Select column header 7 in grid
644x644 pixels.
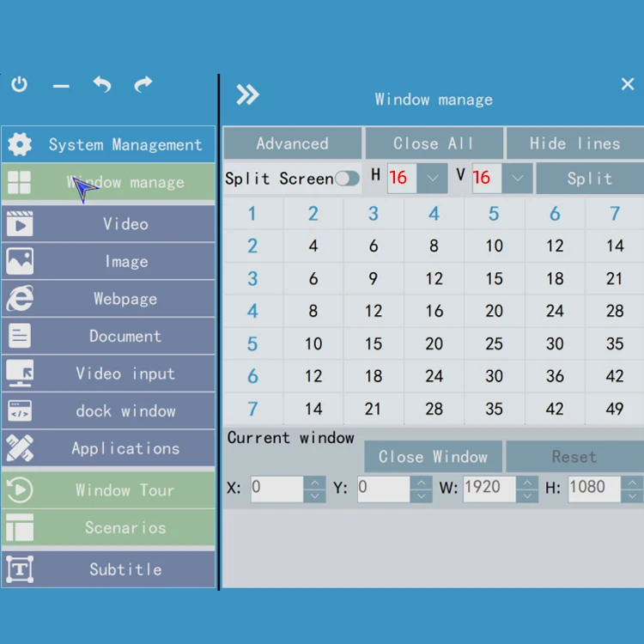point(615,214)
